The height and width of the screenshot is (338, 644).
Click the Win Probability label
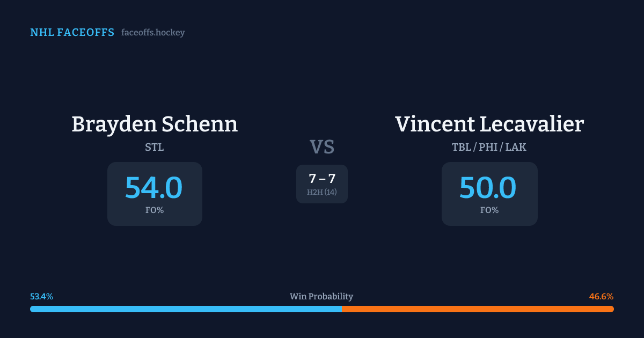[321, 297]
